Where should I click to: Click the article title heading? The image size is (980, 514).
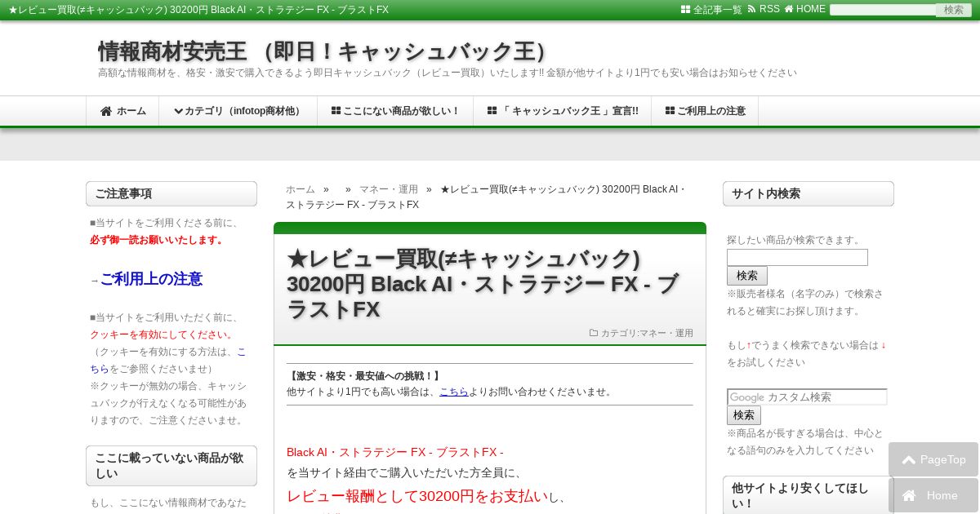point(483,284)
